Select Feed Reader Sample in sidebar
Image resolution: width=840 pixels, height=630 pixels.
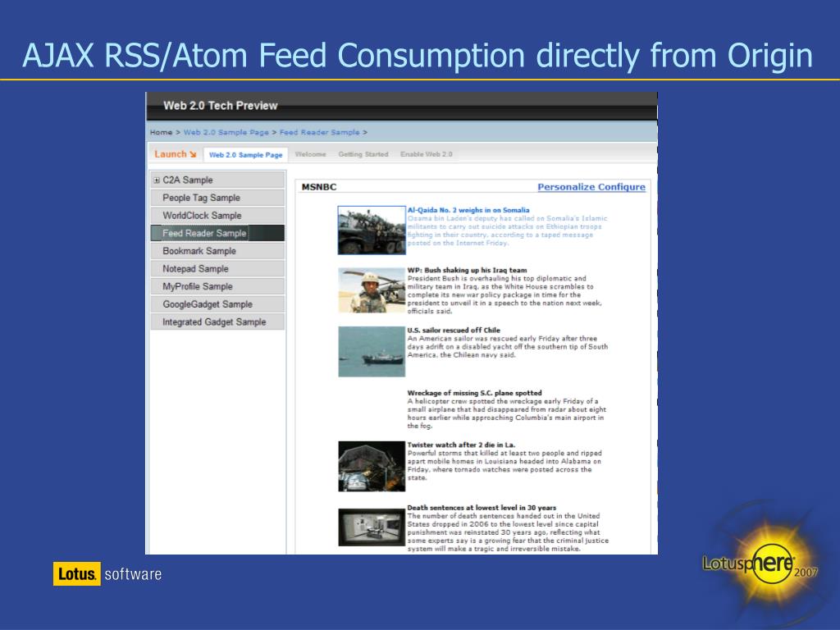click(x=217, y=233)
